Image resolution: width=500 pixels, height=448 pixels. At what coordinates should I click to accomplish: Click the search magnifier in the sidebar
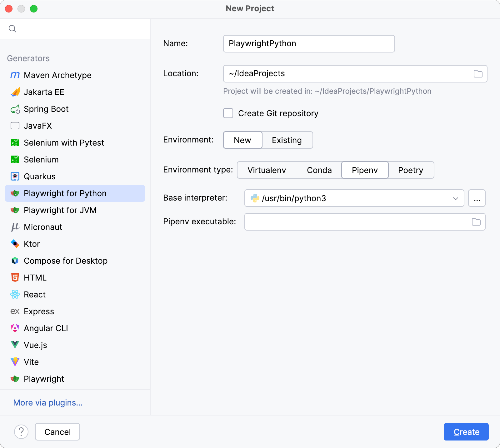pyautogui.click(x=12, y=28)
